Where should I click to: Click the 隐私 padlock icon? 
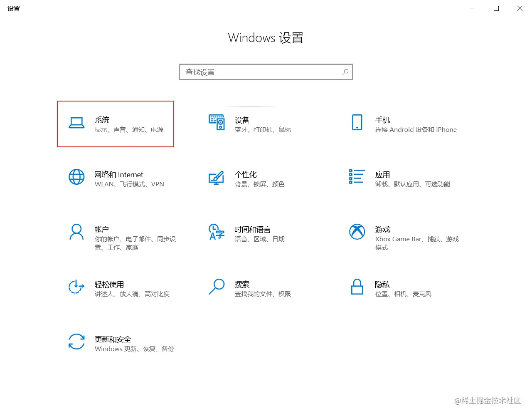(357, 287)
